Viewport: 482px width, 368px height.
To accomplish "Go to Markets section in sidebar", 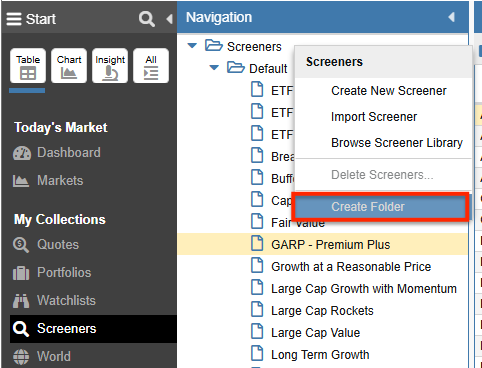I will pyautogui.click(x=48, y=181).
